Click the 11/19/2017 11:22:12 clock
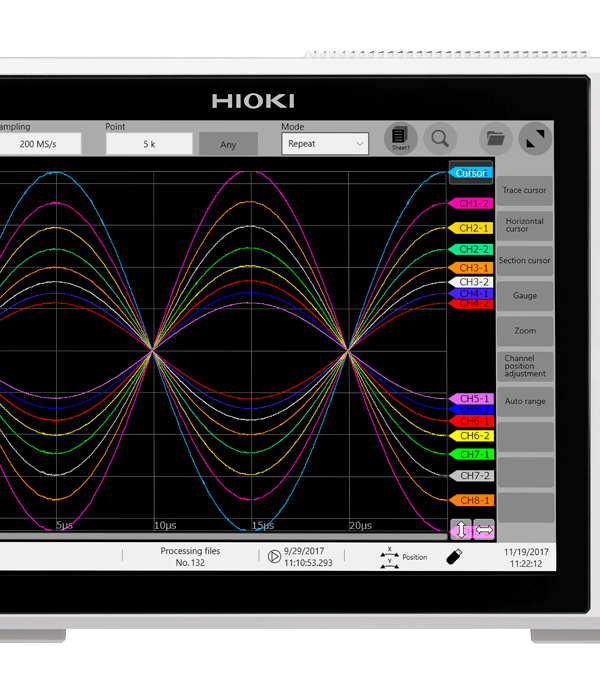The width and height of the screenshot is (600, 694). tap(526, 558)
